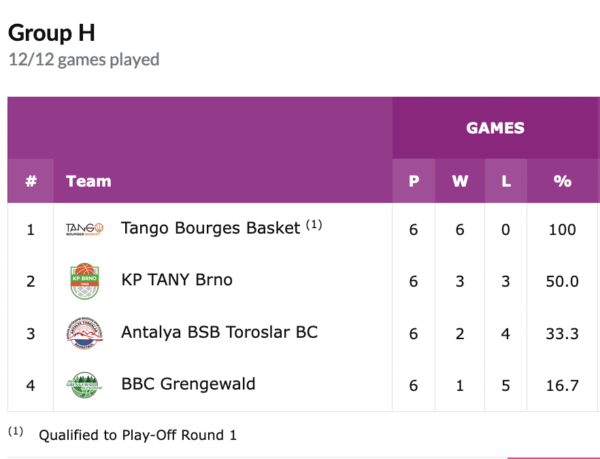Screen dimensions: 600x459
Task: Click Tango Bourges 100 percentage cell
Action: tap(562, 229)
